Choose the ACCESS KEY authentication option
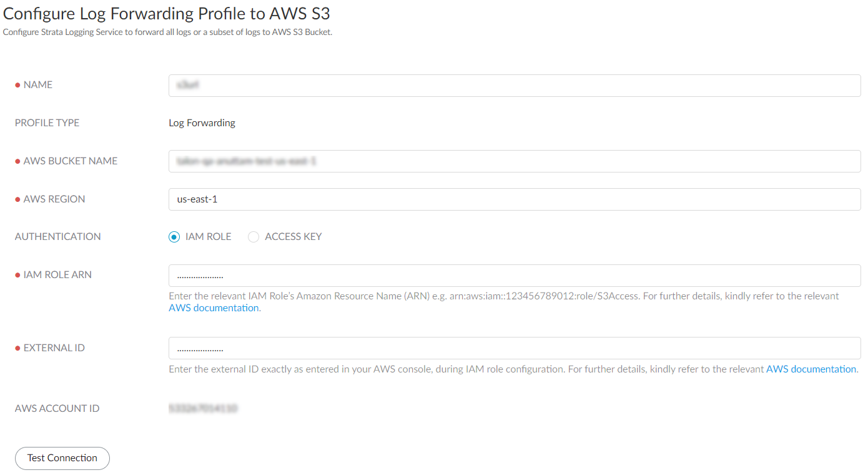This screenshot has height=475, width=868. [254, 237]
